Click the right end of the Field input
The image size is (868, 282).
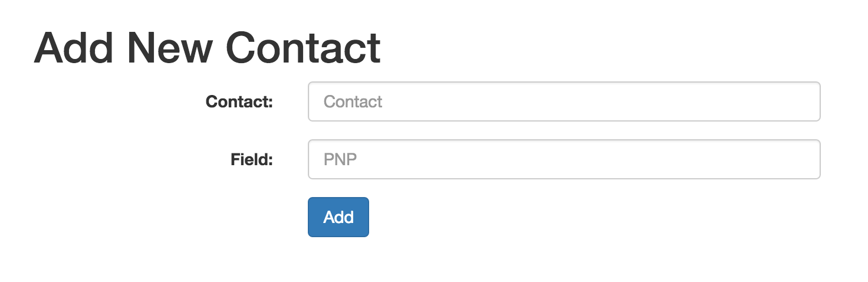click(x=808, y=159)
